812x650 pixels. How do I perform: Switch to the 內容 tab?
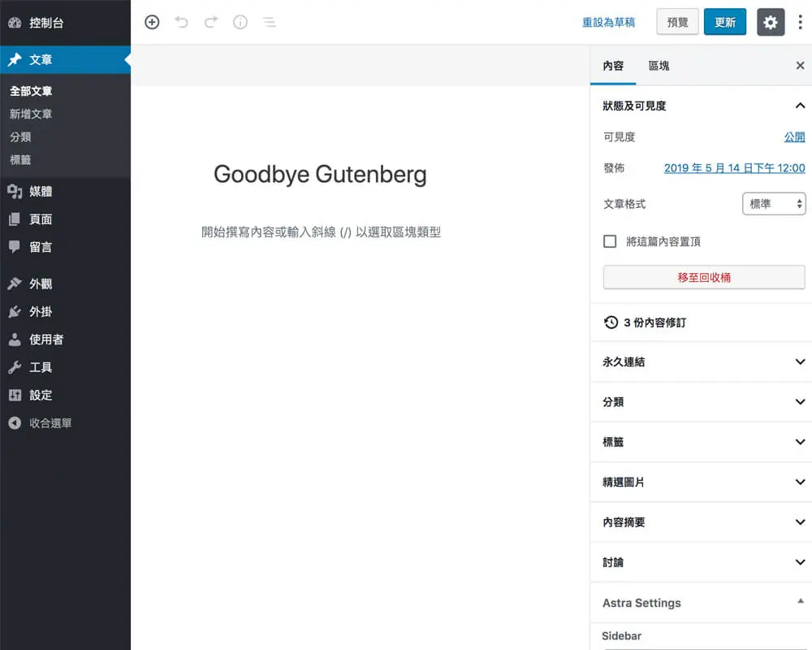coord(613,66)
